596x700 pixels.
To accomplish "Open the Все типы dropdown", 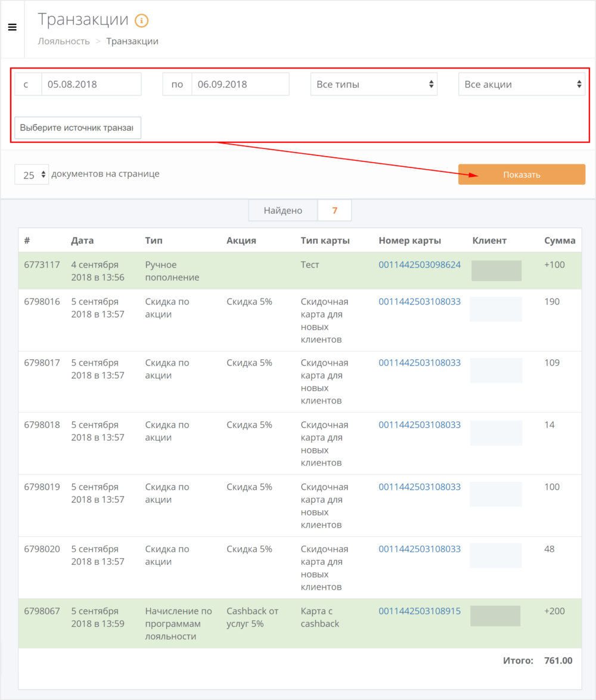I will 374,85.
